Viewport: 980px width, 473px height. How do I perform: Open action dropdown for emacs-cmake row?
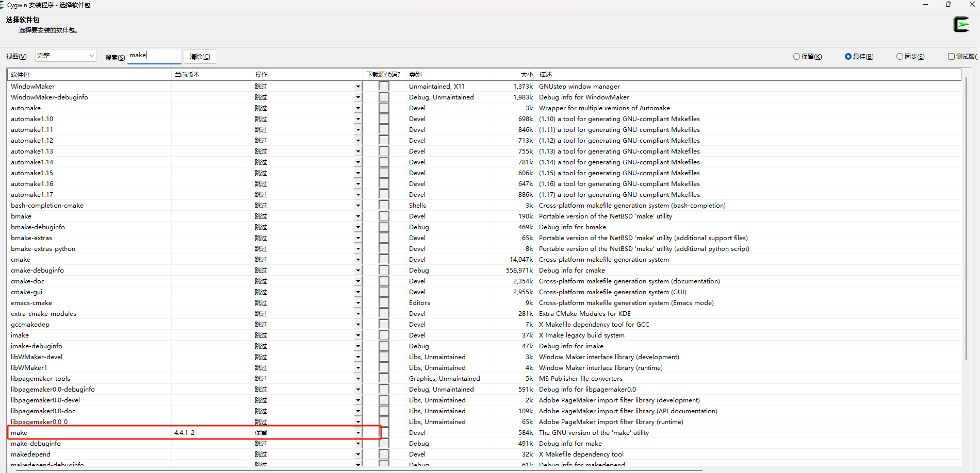(x=358, y=303)
